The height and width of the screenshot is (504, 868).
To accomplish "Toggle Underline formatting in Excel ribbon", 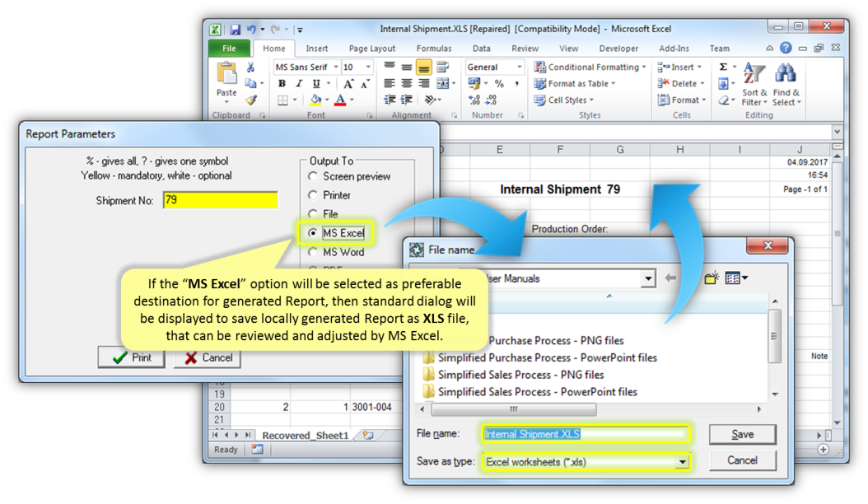I will pyautogui.click(x=316, y=84).
